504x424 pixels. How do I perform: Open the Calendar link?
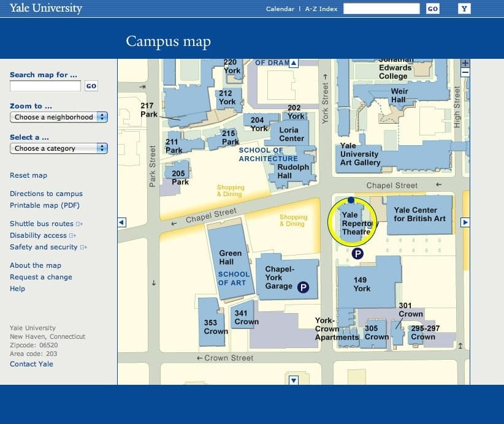click(x=280, y=9)
